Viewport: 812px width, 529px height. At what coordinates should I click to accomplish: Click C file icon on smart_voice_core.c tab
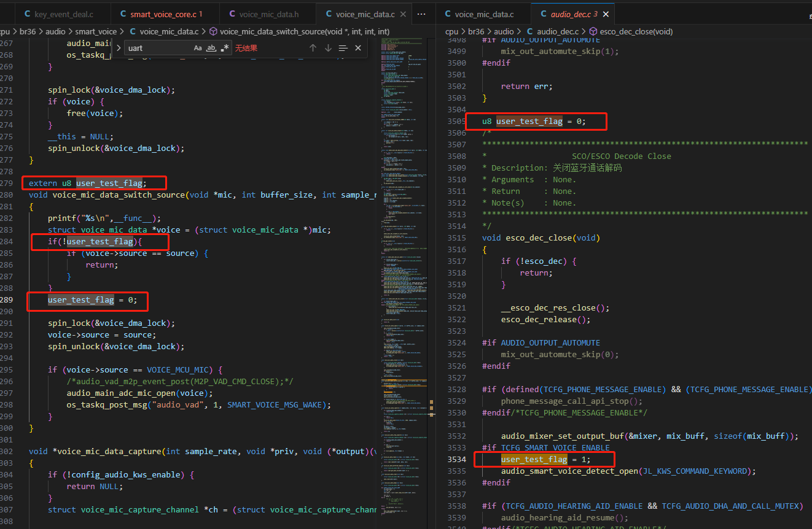pyautogui.click(x=122, y=14)
